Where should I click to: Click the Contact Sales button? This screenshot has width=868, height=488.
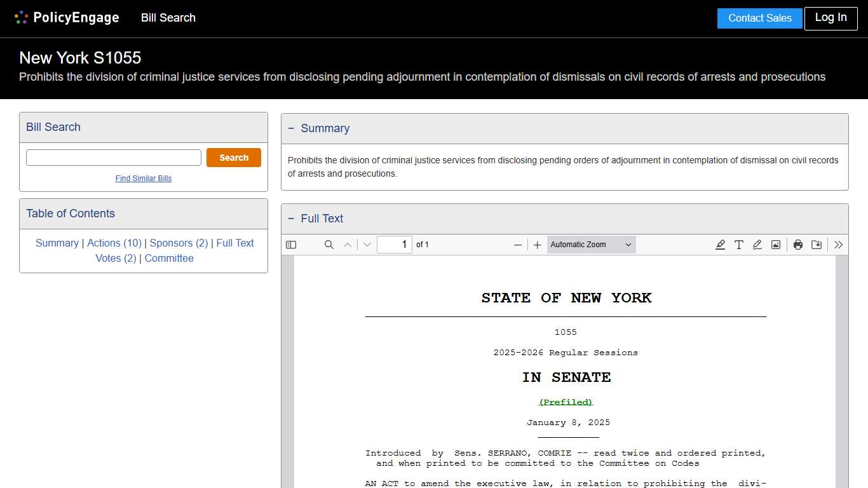759,18
